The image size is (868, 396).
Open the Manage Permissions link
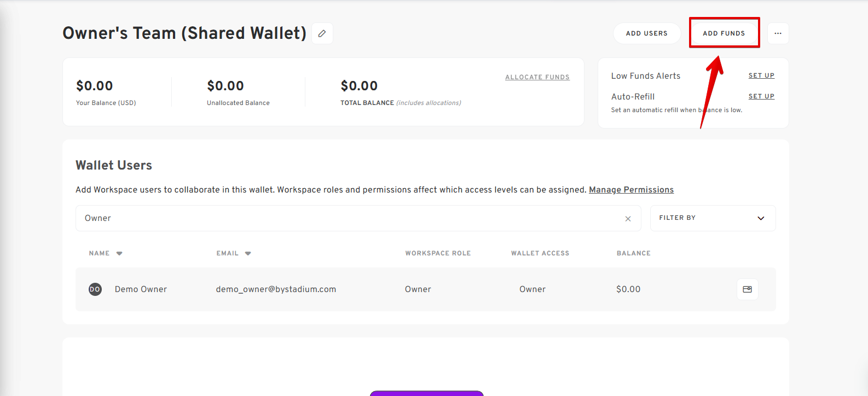631,190
